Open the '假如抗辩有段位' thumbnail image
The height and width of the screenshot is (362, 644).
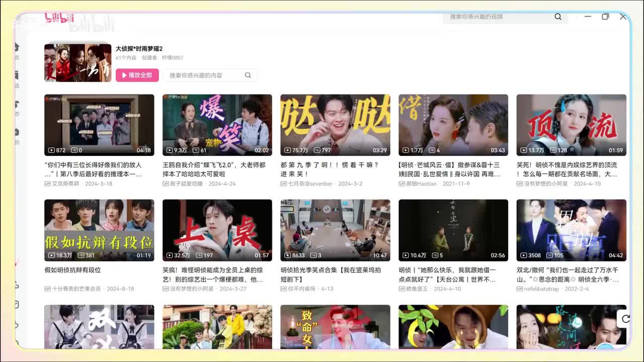(x=99, y=230)
